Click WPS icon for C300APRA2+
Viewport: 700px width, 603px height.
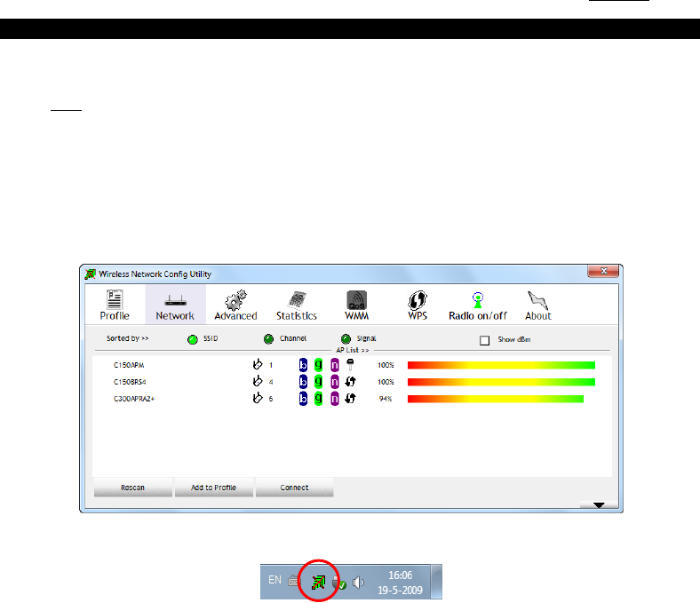[x=351, y=398]
